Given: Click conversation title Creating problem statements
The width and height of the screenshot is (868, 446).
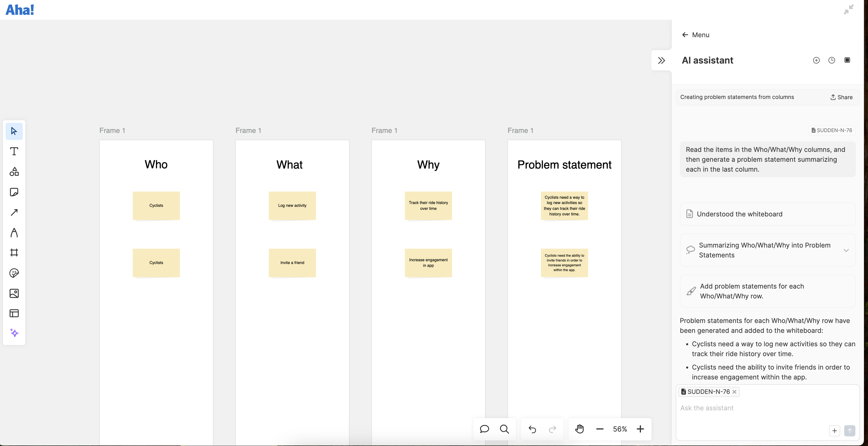Looking at the screenshot, I should (x=737, y=97).
